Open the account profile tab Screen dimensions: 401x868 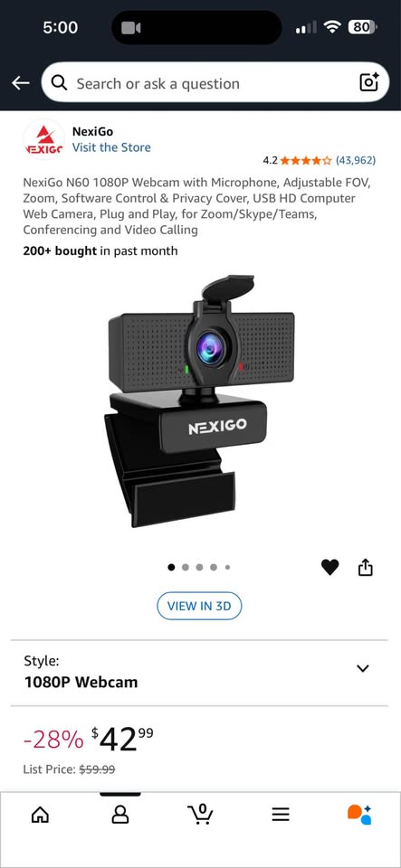[120, 815]
